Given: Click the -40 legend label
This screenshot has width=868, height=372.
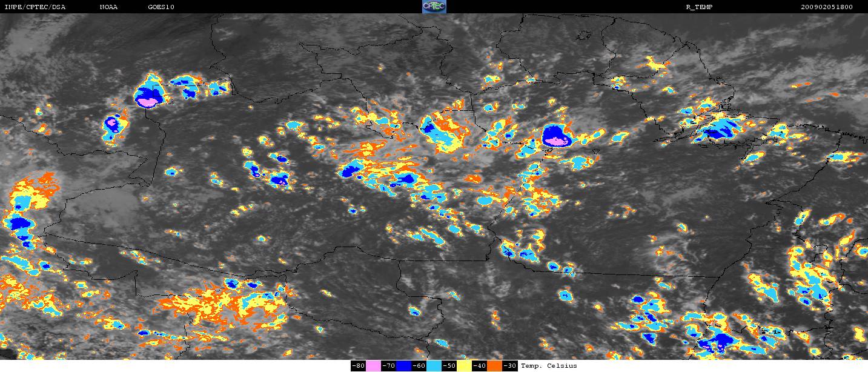Looking at the screenshot, I should coord(480,366).
